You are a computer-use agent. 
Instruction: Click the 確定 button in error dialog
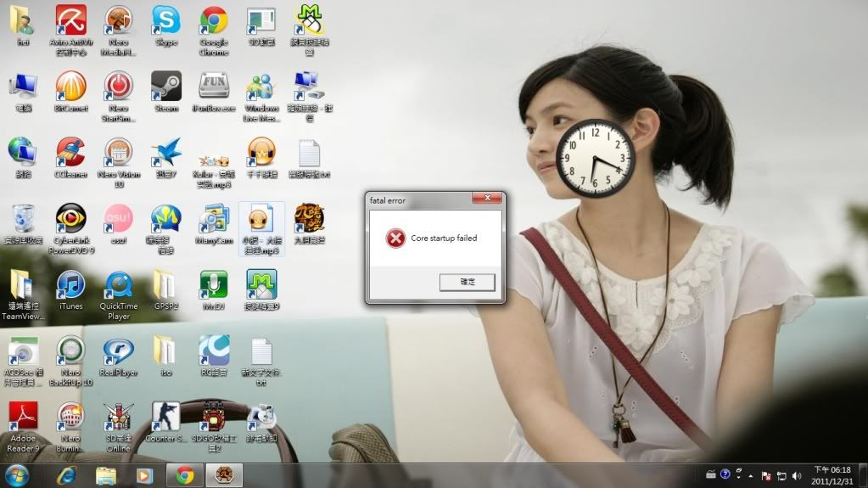(x=467, y=282)
